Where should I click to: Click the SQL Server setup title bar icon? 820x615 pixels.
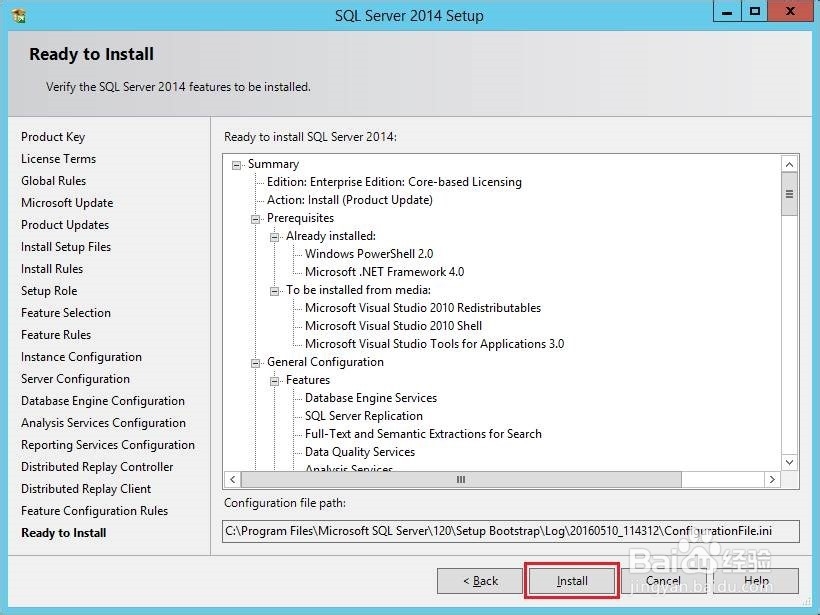(x=19, y=15)
